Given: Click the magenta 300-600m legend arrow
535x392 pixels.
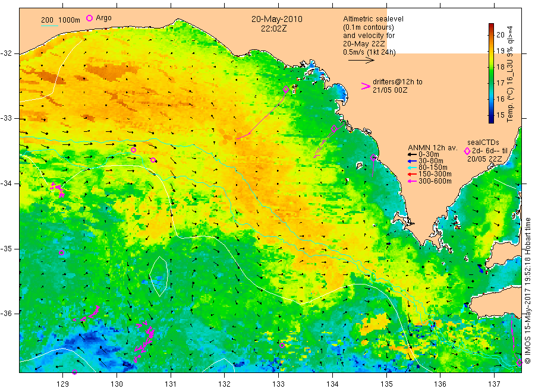Looking at the screenshot, I should (412, 181).
